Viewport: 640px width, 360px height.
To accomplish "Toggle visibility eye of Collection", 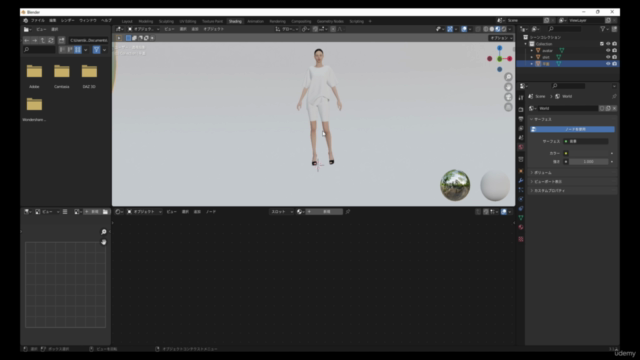I will point(608,44).
